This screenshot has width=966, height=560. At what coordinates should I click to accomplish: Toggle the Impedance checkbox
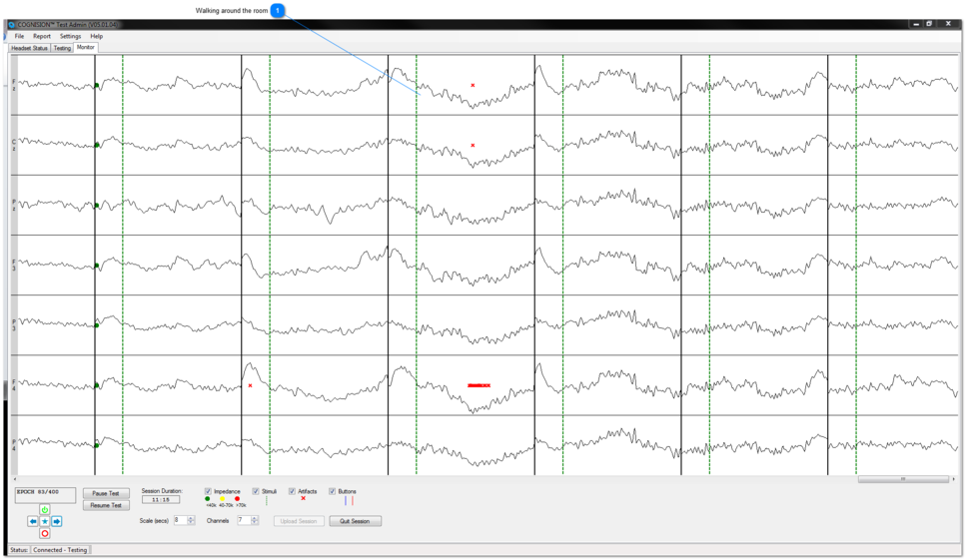(208, 491)
